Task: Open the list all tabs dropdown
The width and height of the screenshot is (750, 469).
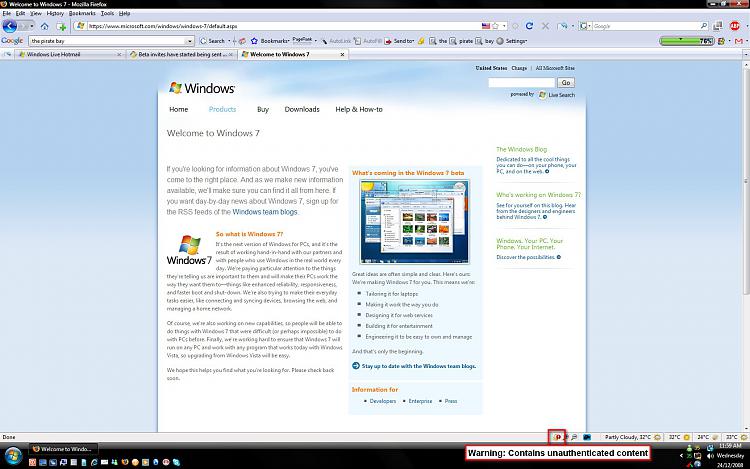Action: coord(745,55)
